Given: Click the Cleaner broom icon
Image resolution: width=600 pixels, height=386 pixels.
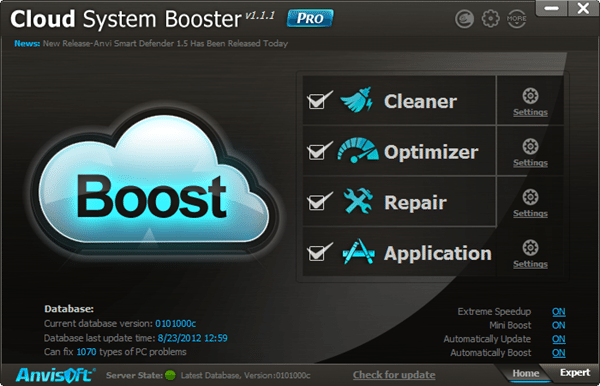Looking at the screenshot, I should 356,100.
